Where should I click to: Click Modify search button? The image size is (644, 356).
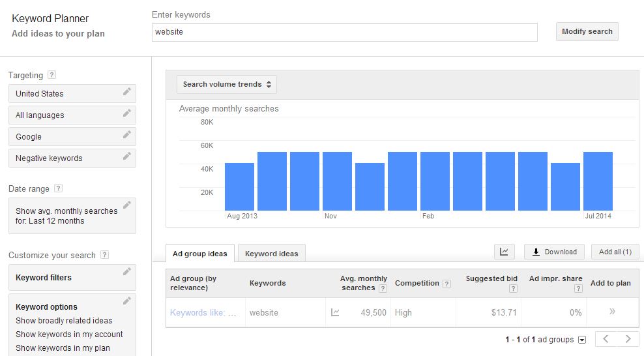point(587,31)
